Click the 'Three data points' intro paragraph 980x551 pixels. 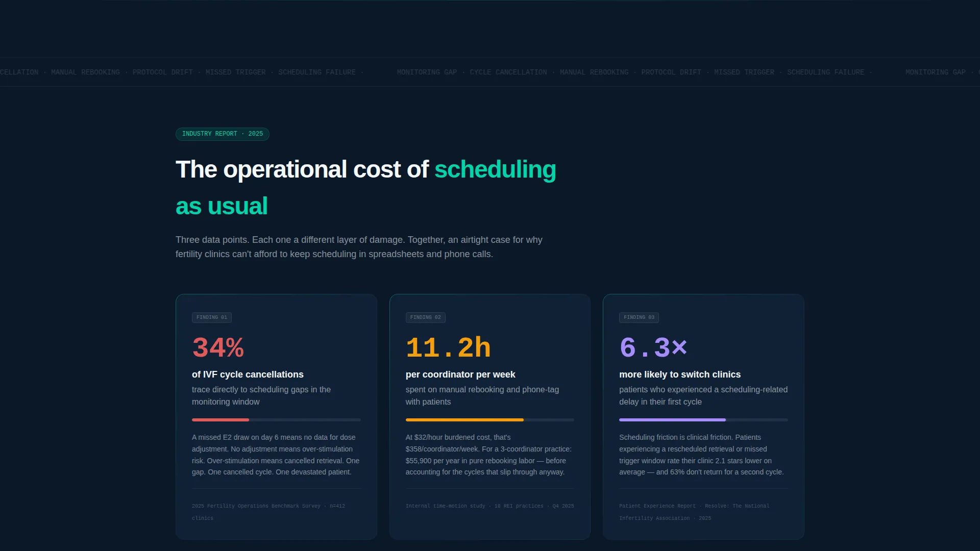359,247
